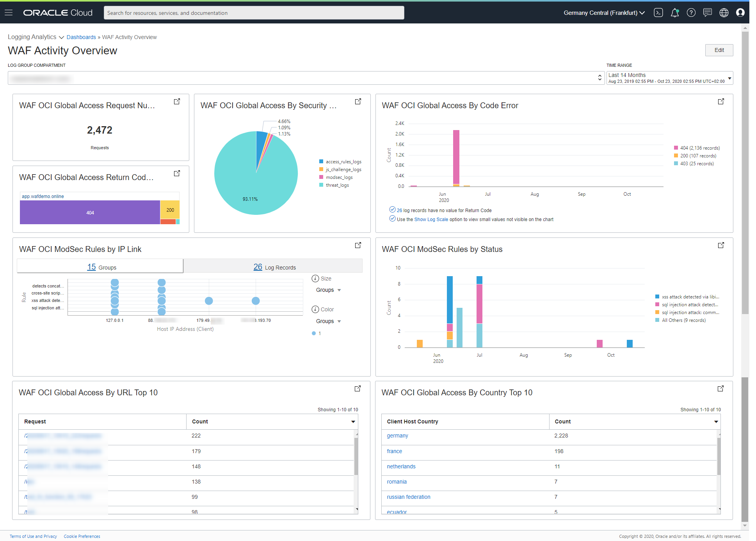
Task: Pop out ModSec Rules by Status widget
Action: coord(720,245)
